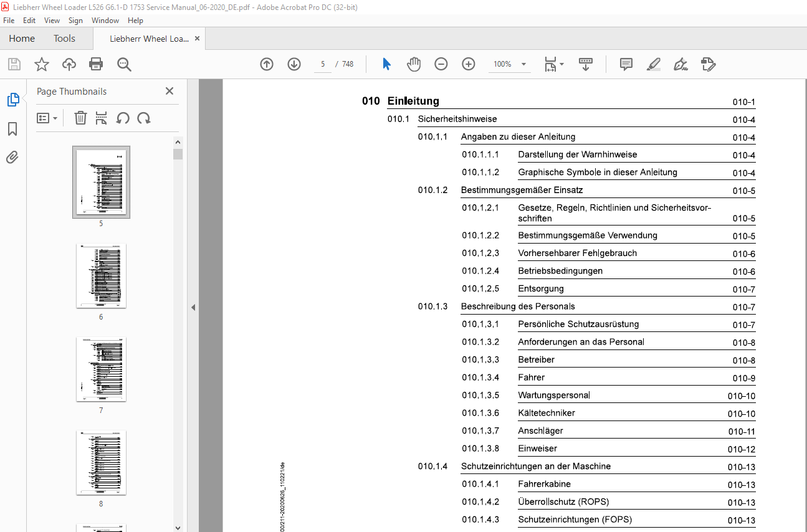Select the Highlight text tool
Viewport: 807px width, 532px height.
(x=654, y=64)
